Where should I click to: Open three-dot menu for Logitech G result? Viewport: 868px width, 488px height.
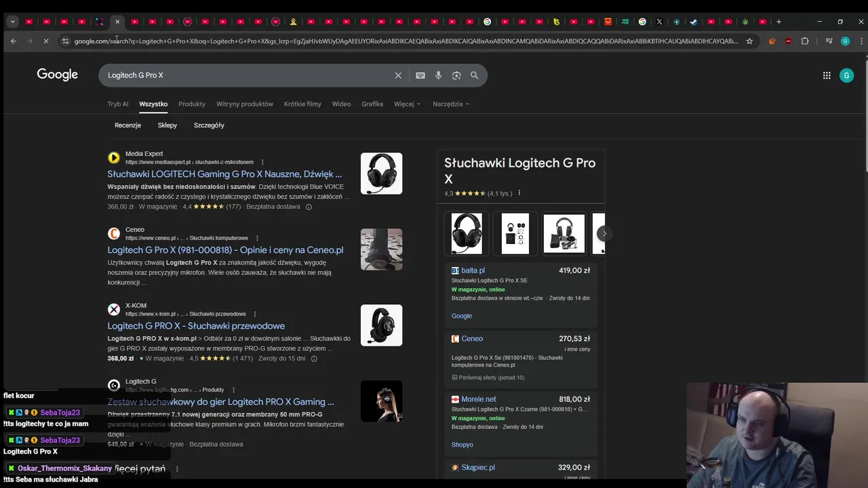coord(233,390)
